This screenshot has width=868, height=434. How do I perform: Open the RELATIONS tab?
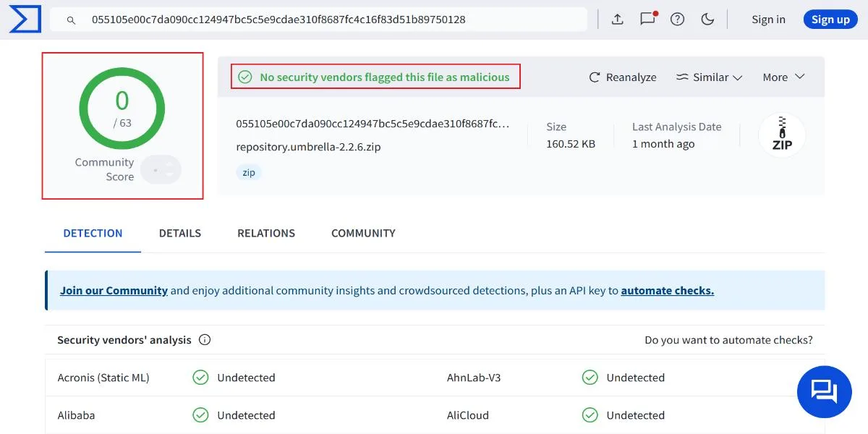266,233
